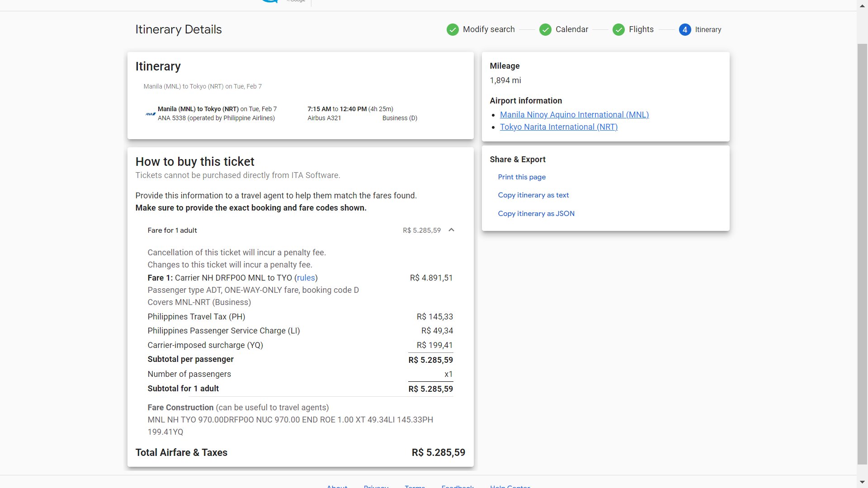Click the Airport information heading
868x488 pixels.
[x=526, y=101]
